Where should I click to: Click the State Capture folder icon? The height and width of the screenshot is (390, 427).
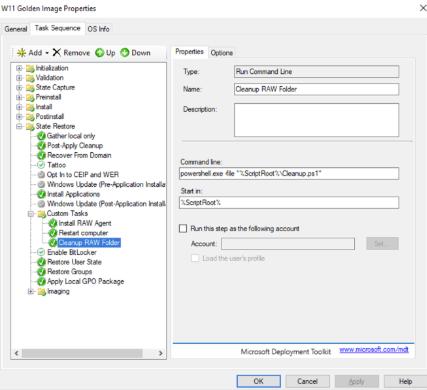coord(30,88)
